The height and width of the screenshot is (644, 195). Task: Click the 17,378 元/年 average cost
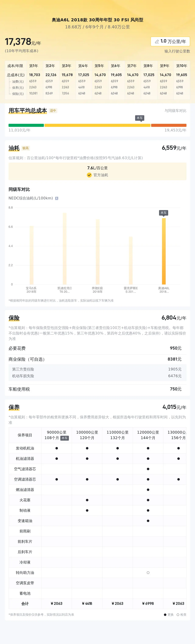[23, 42]
